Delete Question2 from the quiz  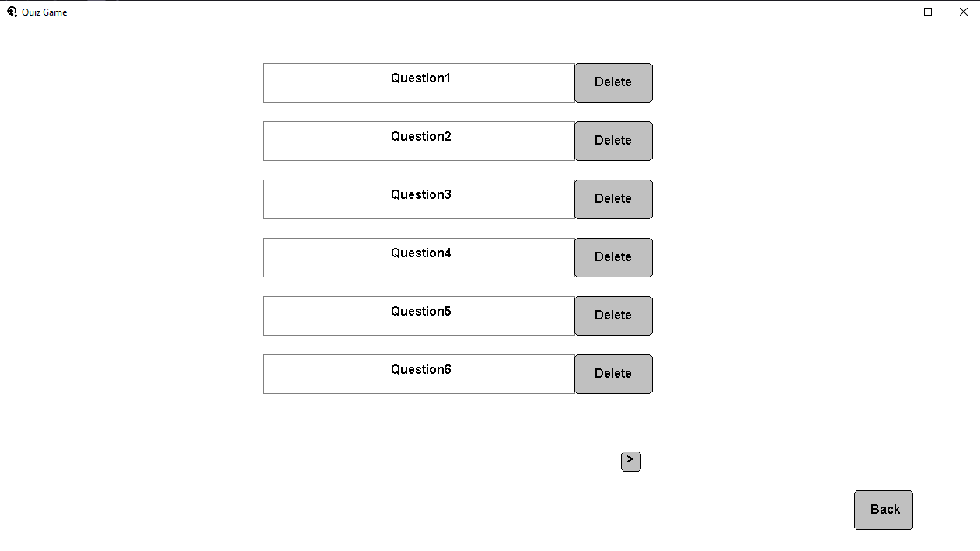click(x=612, y=141)
